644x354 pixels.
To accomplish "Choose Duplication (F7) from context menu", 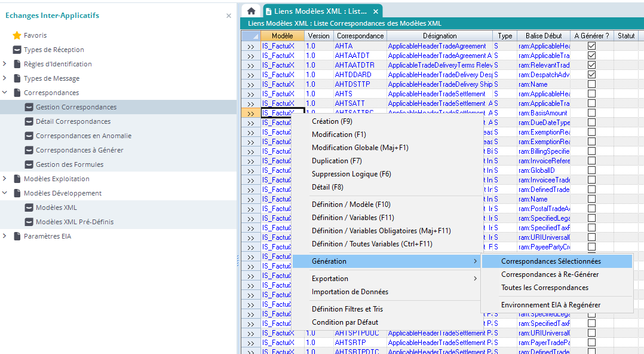I will (x=337, y=161).
